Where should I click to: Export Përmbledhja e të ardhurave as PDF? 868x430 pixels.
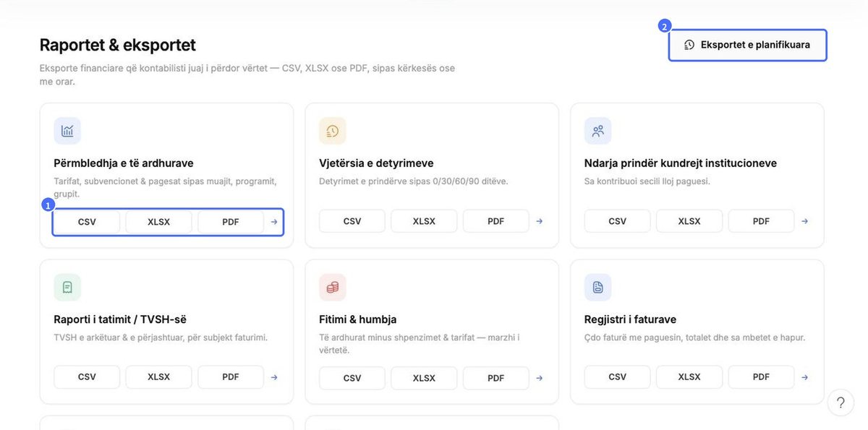click(x=231, y=222)
